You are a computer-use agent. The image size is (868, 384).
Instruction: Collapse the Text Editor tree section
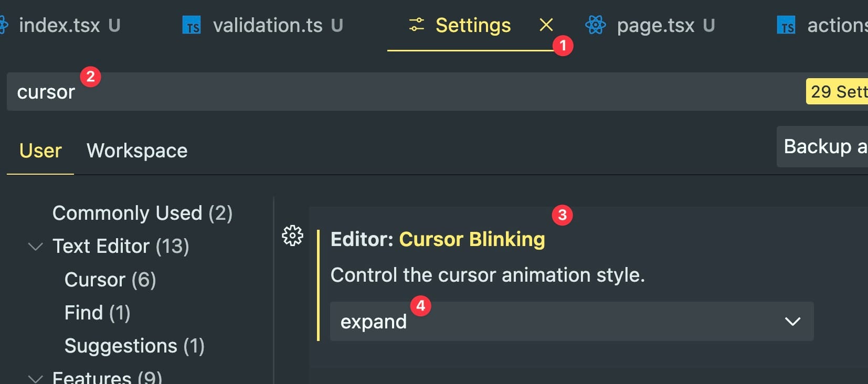click(x=35, y=246)
